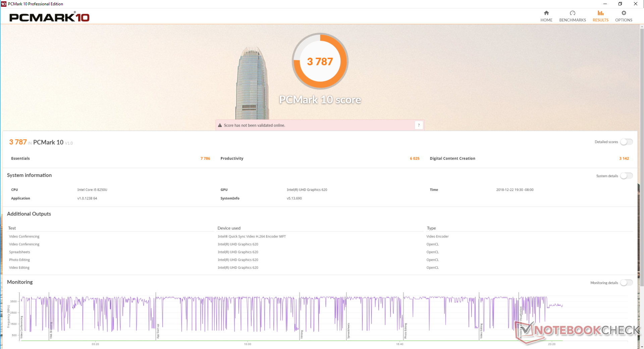
Task: Click the Device used column header
Action: [x=229, y=228]
